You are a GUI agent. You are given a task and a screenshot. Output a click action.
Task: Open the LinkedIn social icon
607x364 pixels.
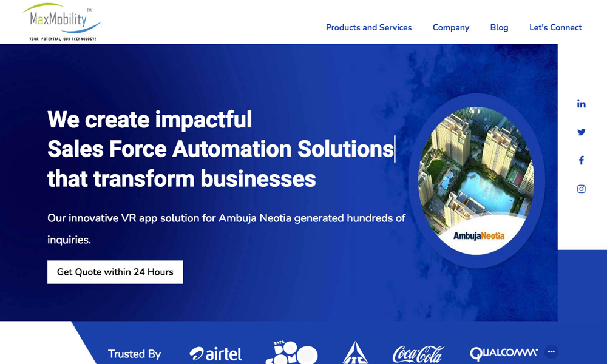[581, 104]
